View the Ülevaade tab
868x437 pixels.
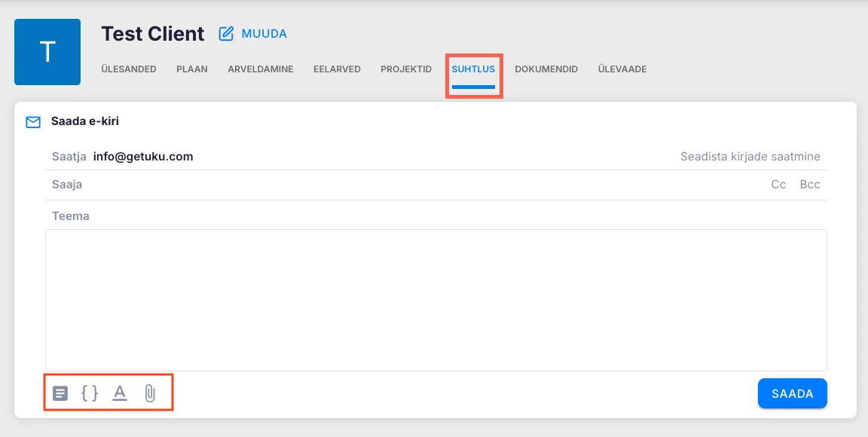click(622, 69)
